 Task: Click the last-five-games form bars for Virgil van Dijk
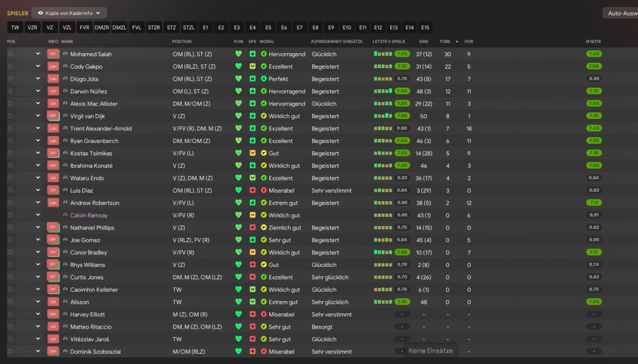pos(383,116)
